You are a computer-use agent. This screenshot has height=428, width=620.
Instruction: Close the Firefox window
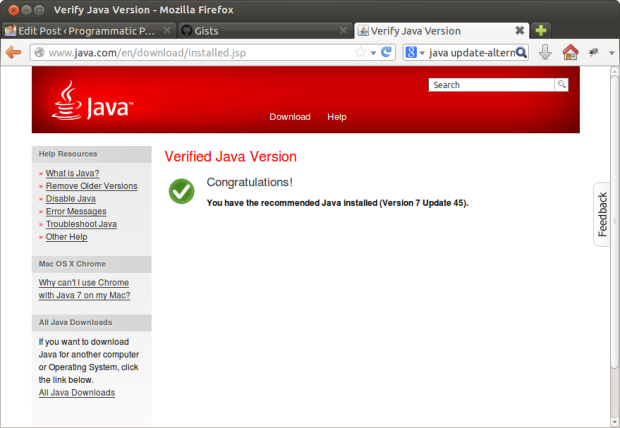[13, 10]
